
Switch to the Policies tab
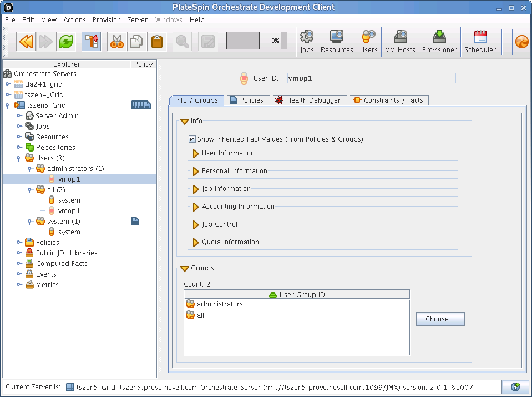pos(247,100)
